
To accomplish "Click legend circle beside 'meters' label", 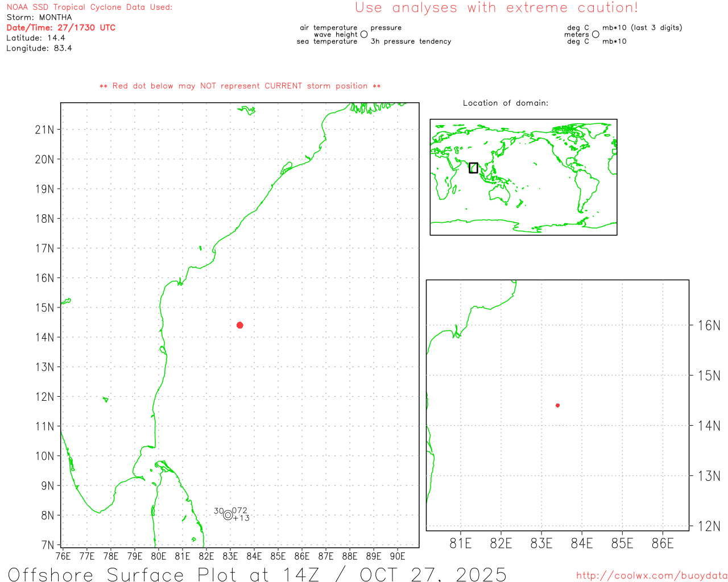I will coord(595,35).
